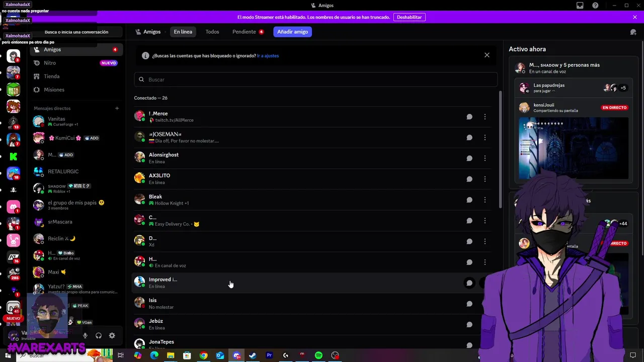The width and height of the screenshot is (644, 362).
Task: Open Las papudrejas voice channel card
Action: (574, 87)
